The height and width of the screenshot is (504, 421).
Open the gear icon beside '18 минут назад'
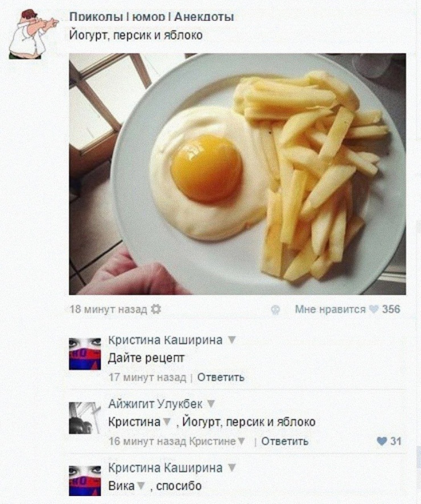coord(156,309)
